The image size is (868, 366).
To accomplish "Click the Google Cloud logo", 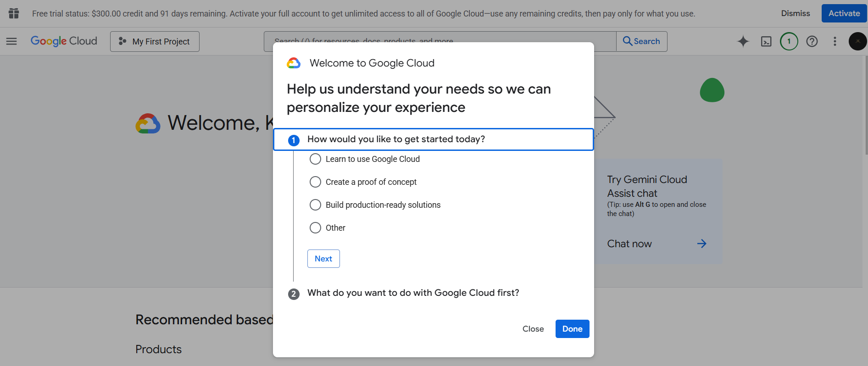I will [64, 41].
